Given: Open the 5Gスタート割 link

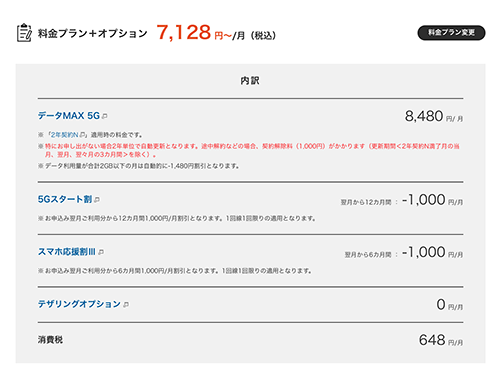Looking at the screenshot, I should pos(65,199).
